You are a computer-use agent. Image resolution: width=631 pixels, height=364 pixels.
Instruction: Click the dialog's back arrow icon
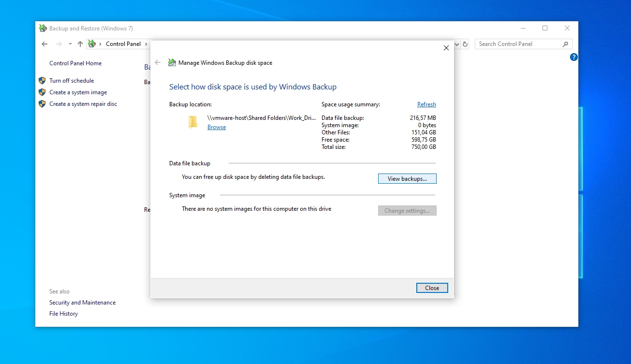[158, 62]
